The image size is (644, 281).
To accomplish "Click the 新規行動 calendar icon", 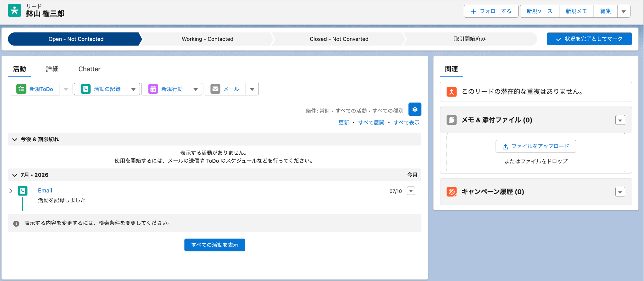I will [153, 89].
